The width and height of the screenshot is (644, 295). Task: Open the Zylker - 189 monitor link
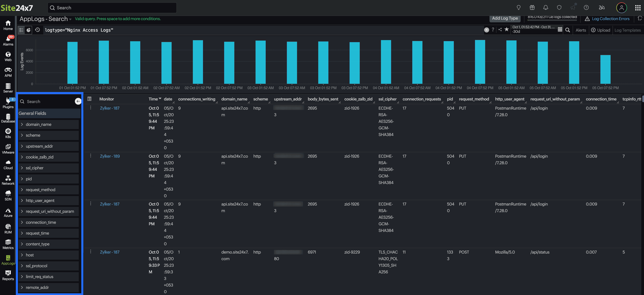[x=110, y=156]
